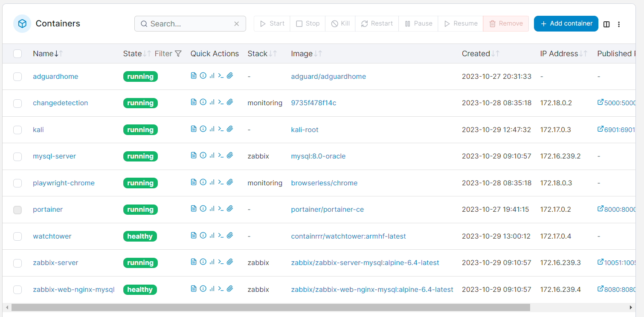Open the portainer/portainer-ce image link
Screen dimensions: 644x317
coord(328,210)
